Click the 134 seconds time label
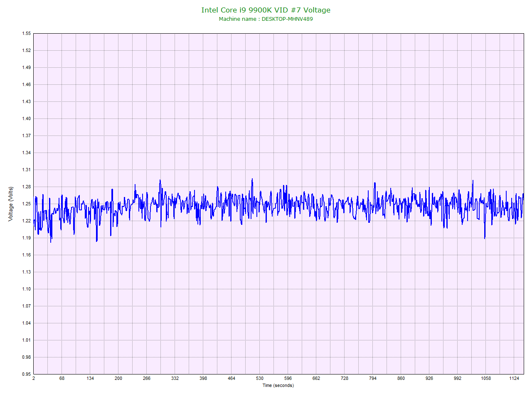532x399 pixels. click(x=90, y=378)
